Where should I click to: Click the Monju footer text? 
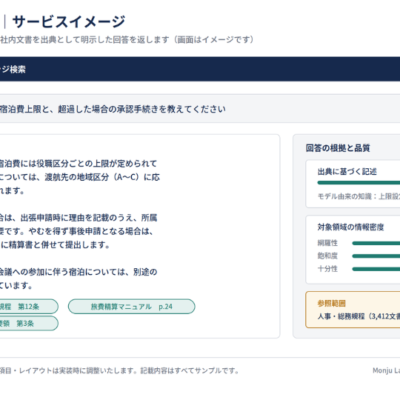386,371
